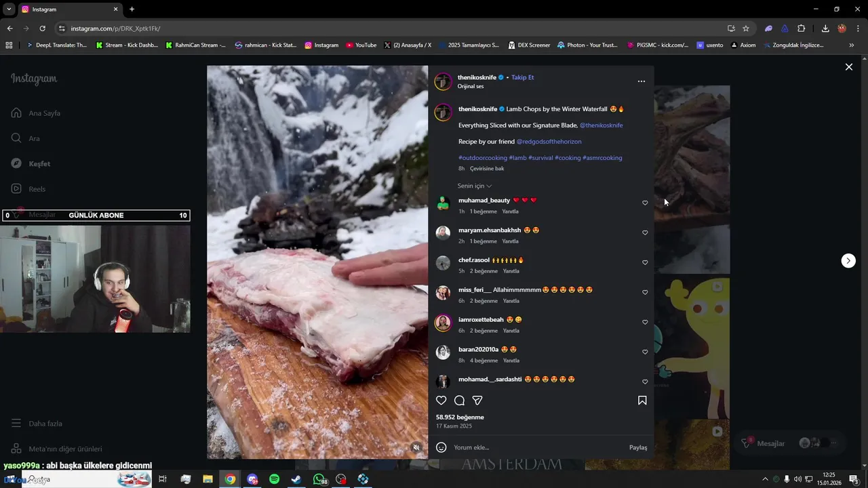Like baran202010a's comment

(x=645, y=352)
